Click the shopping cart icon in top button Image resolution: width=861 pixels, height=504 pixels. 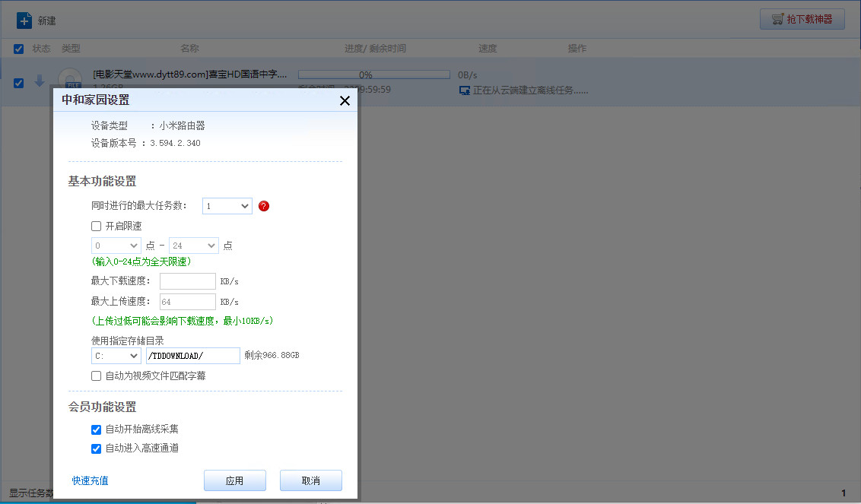coord(777,20)
